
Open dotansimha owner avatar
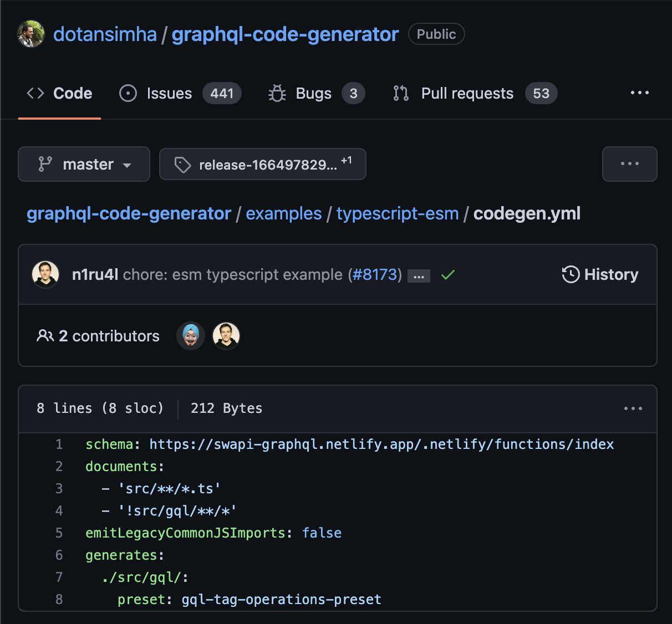(31, 34)
